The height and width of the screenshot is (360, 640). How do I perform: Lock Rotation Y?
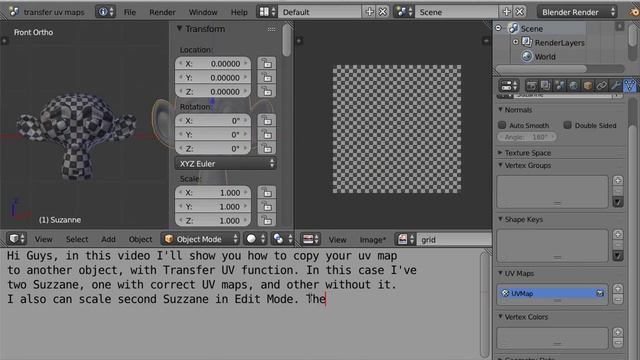click(267, 135)
